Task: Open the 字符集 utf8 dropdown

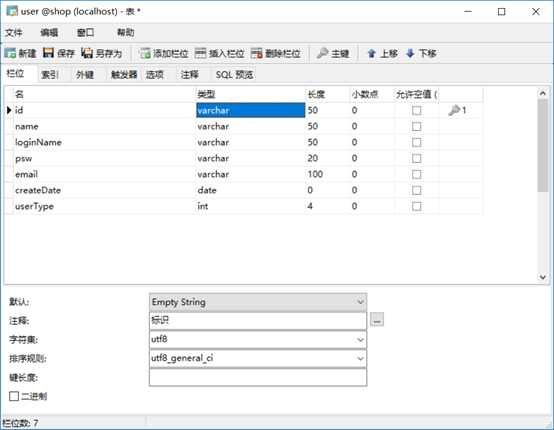Action: [x=258, y=340]
